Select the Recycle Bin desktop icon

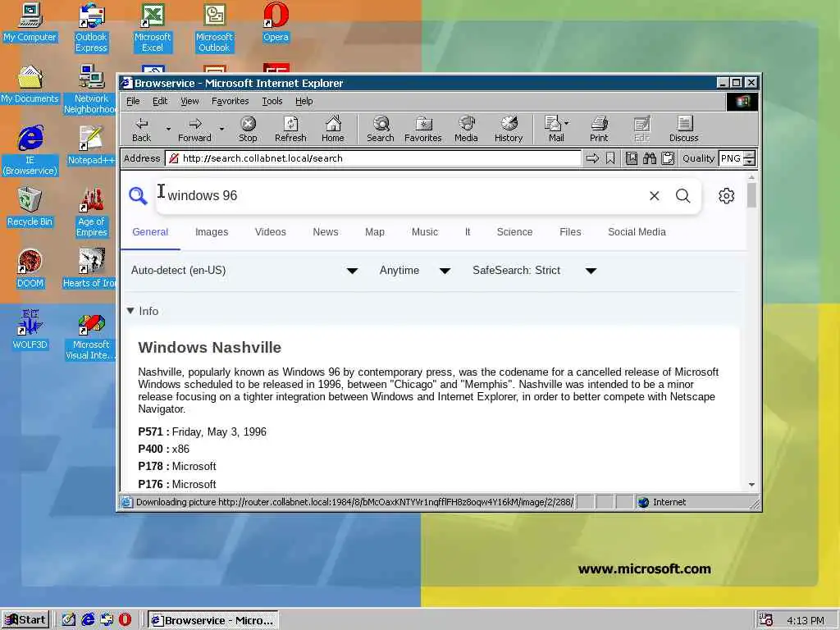coord(30,208)
